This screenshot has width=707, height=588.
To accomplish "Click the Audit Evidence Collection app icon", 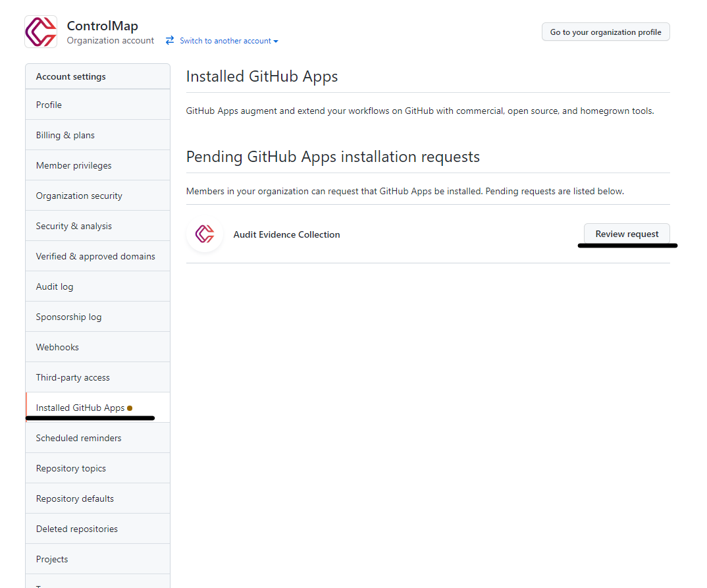I will pyautogui.click(x=204, y=234).
